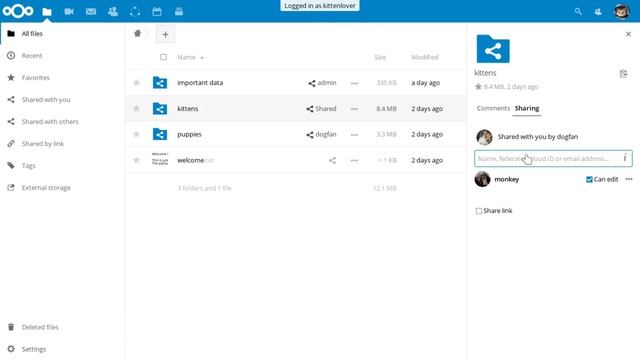Click the dogfan avatar in Sharing tab
The image size is (640, 360).
click(x=484, y=137)
